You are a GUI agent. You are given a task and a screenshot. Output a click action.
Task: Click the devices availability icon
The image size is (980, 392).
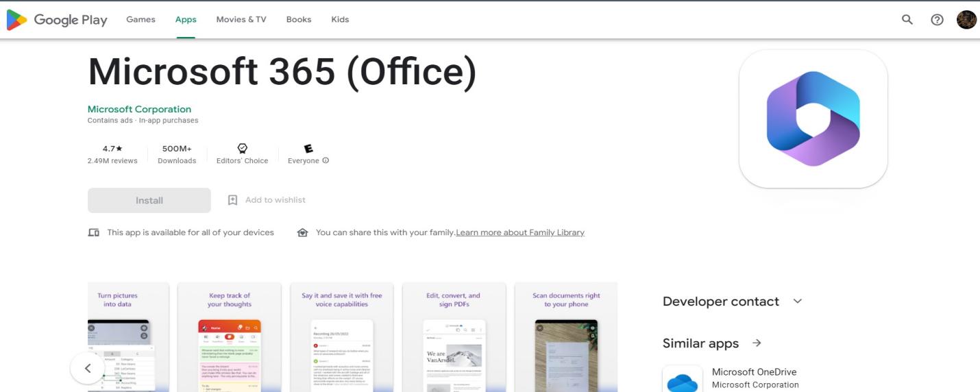(x=94, y=232)
